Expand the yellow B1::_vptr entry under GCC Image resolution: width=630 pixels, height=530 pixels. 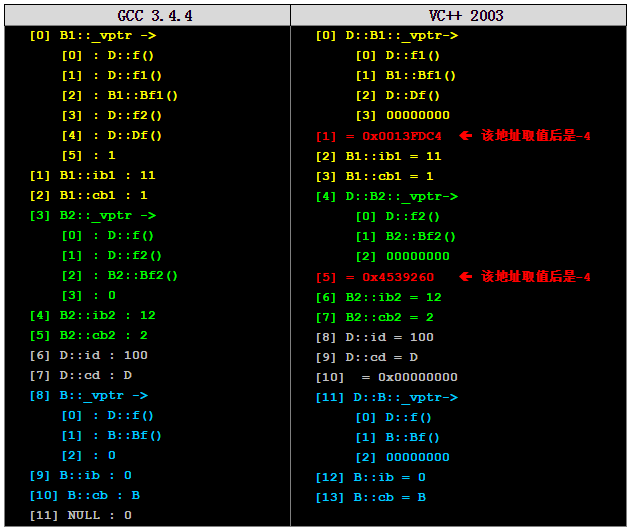tap(93, 35)
